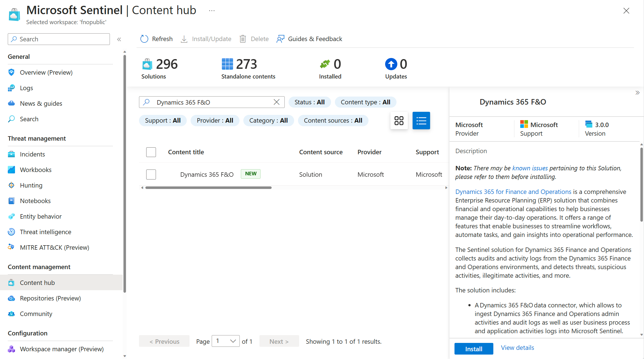
Task: Open the more options ellipsis beside title
Action: (x=212, y=11)
